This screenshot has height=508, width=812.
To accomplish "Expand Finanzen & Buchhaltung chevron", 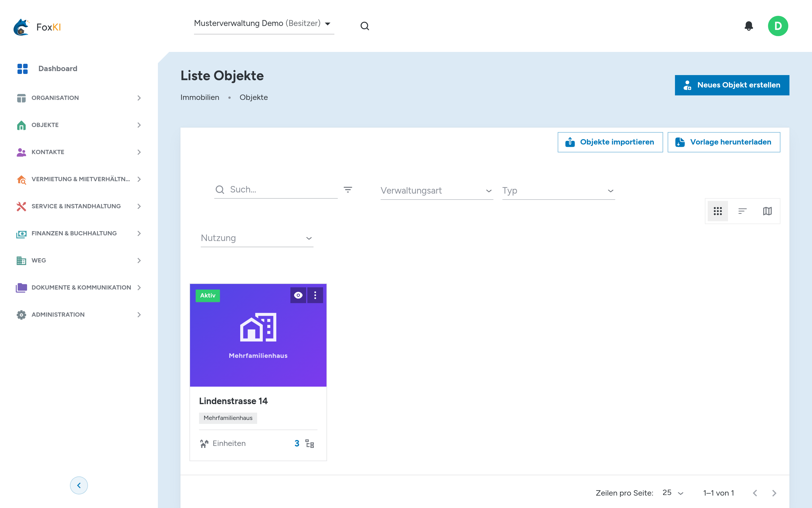I will point(139,233).
